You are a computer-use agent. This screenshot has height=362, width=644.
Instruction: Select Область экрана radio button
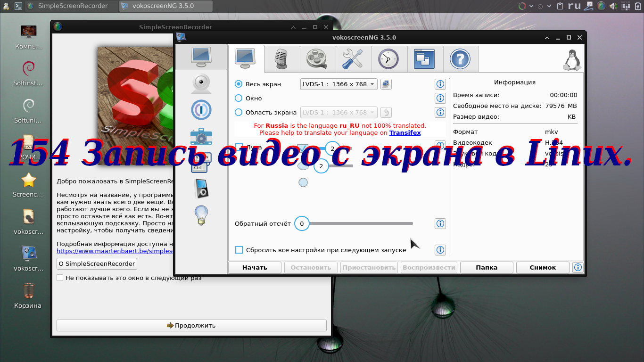point(239,112)
